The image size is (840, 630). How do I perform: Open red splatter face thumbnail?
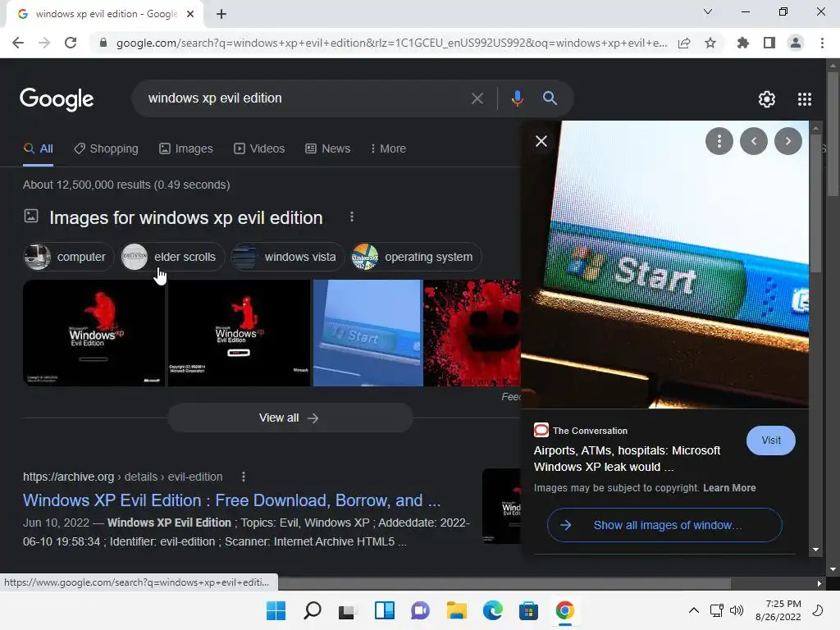coord(472,333)
